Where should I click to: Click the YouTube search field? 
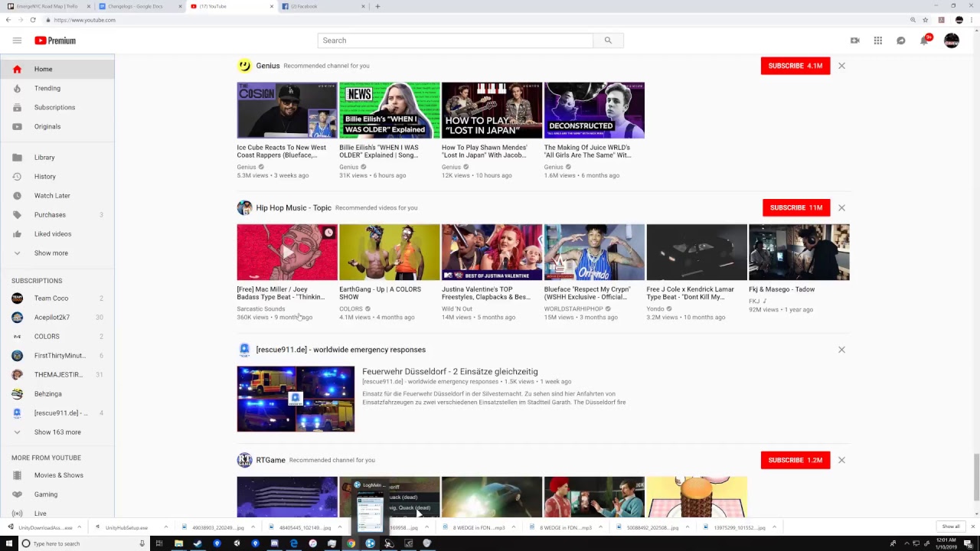point(456,41)
